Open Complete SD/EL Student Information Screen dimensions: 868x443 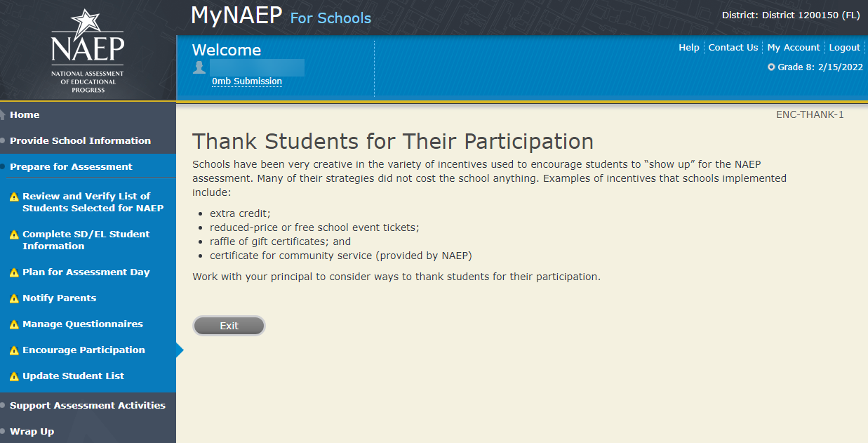(86, 240)
